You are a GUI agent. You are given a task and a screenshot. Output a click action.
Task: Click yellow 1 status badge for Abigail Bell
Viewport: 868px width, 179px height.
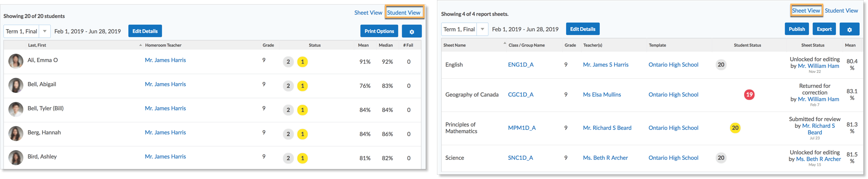tap(302, 86)
